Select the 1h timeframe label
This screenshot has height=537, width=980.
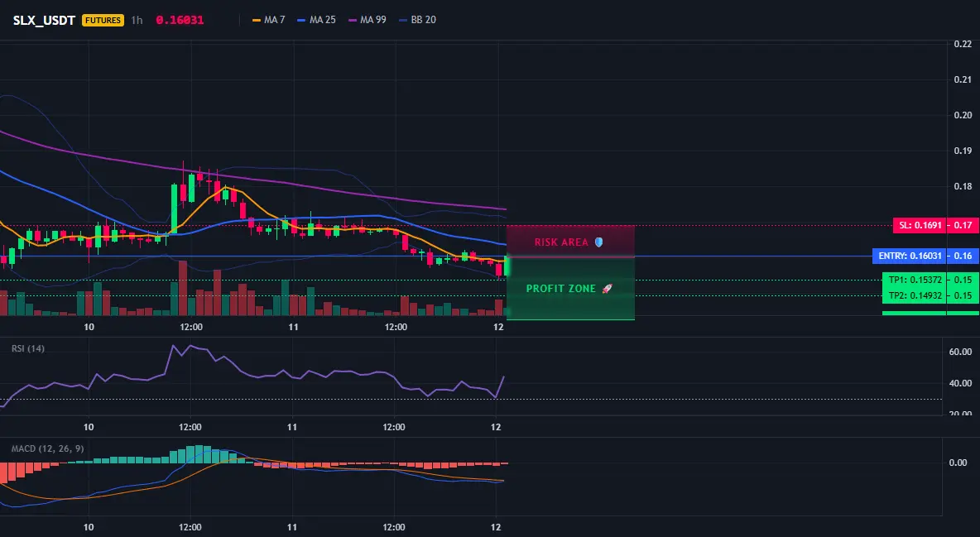point(137,20)
